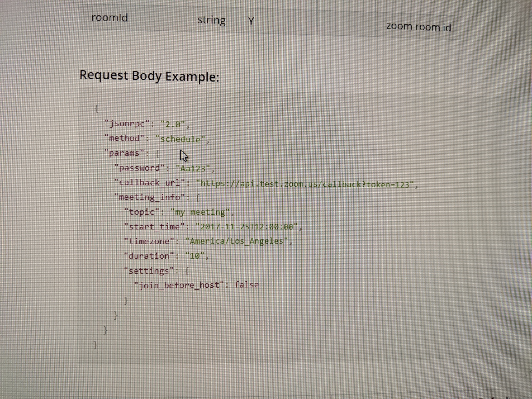
Task: Click the "my meeting" topic value
Action: click(x=200, y=212)
